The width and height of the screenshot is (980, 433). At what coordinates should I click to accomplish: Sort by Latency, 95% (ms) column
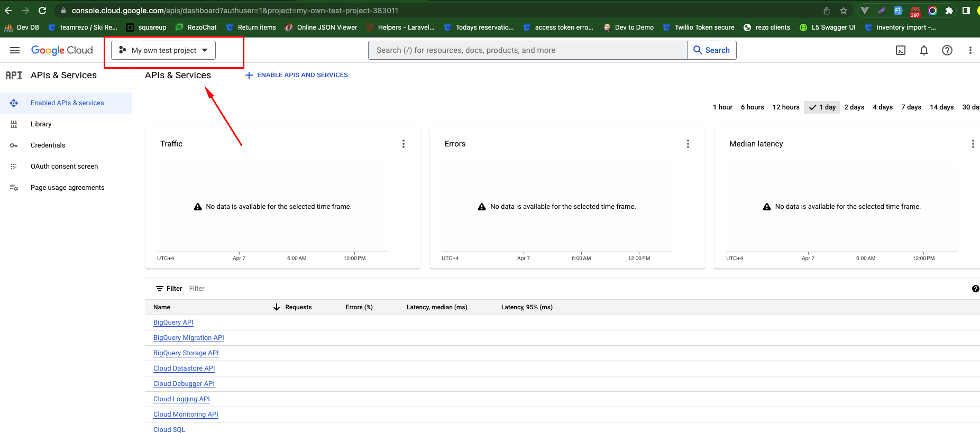527,307
